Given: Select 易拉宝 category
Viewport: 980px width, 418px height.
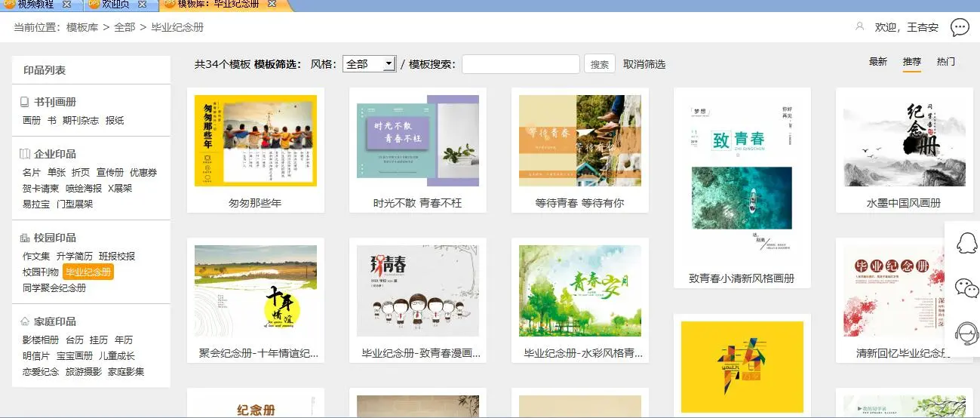Looking at the screenshot, I should coord(36,204).
